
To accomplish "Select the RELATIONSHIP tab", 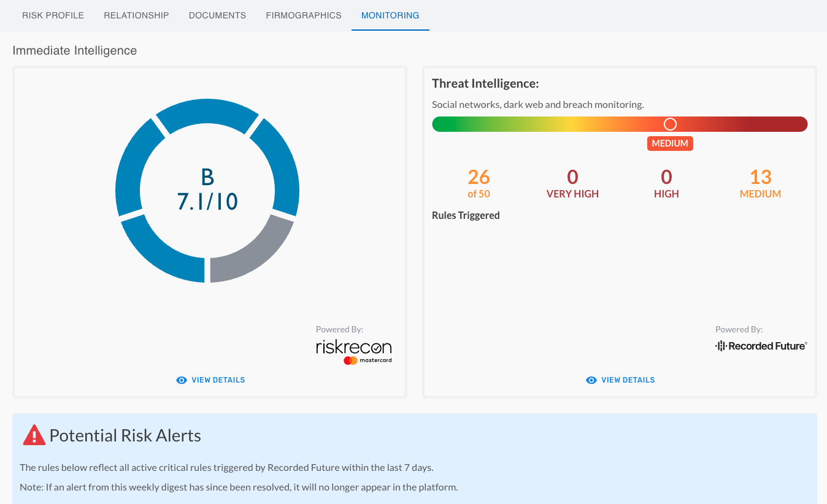I will pyautogui.click(x=136, y=15).
